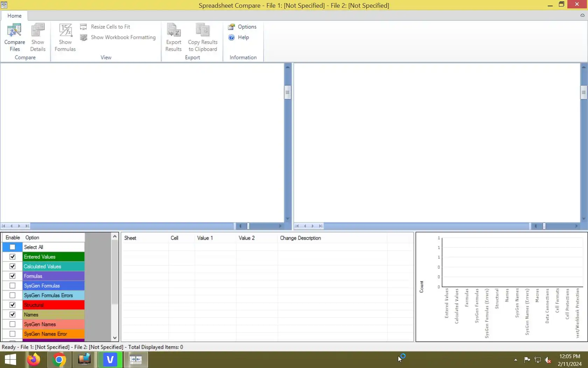Click the Resize Cells to Fit icon
The image size is (588, 368).
[x=83, y=27]
